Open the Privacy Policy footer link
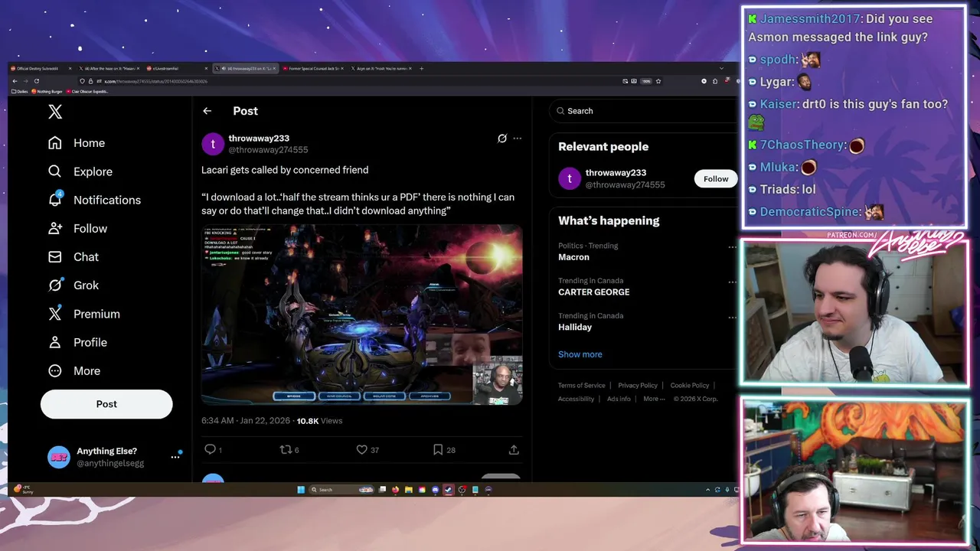This screenshot has height=551, width=980. pyautogui.click(x=638, y=386)
